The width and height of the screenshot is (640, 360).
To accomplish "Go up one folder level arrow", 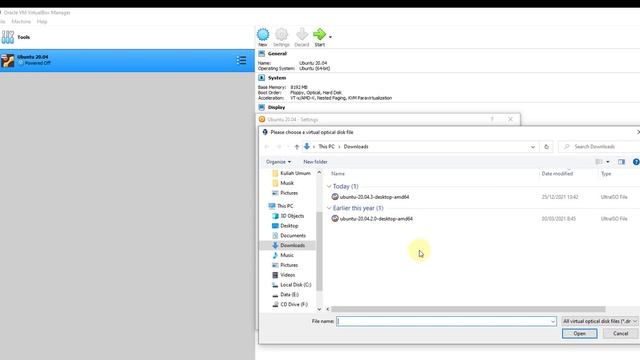I will 297,147.
